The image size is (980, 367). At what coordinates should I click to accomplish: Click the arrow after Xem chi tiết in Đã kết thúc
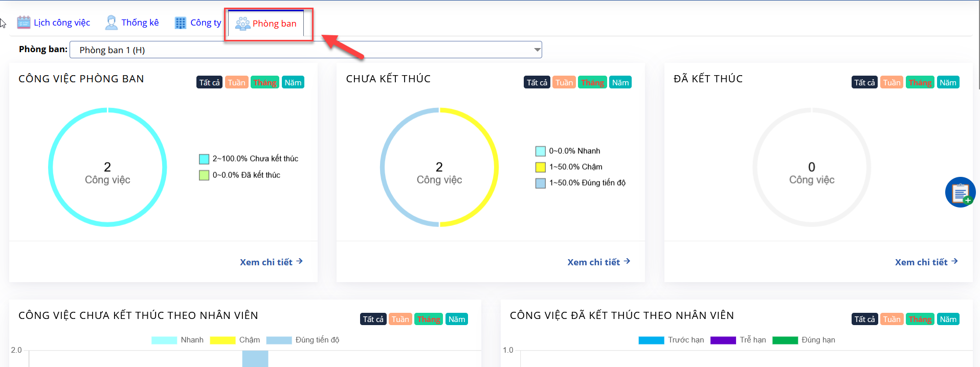coord(954,261)
